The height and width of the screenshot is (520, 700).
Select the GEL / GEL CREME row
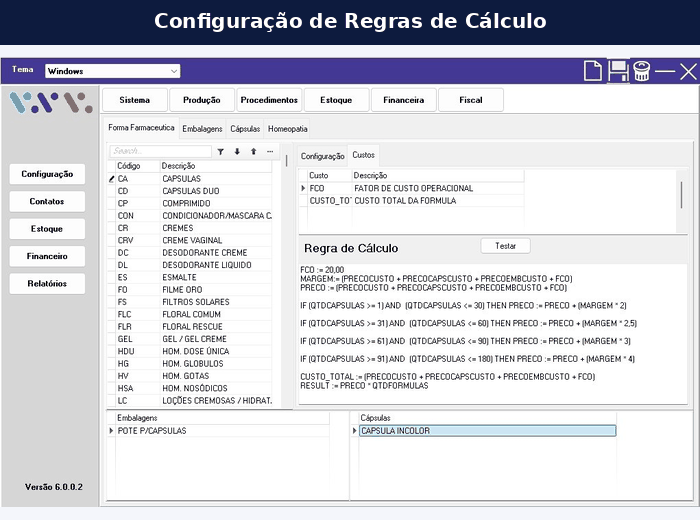[x=190, y=339]
